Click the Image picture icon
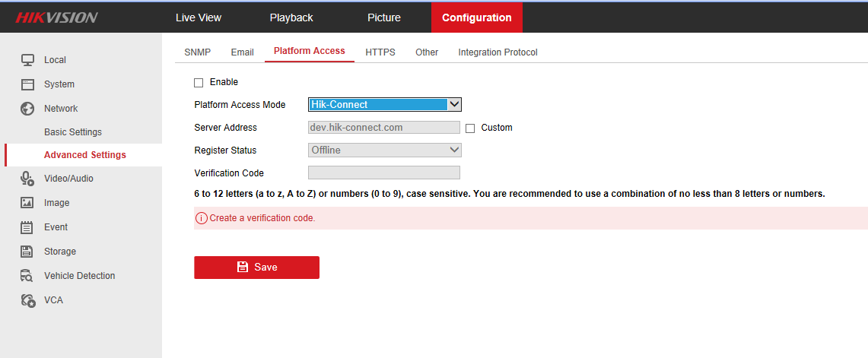The width and height of the screenshot is (868, 358). (27, 203)
